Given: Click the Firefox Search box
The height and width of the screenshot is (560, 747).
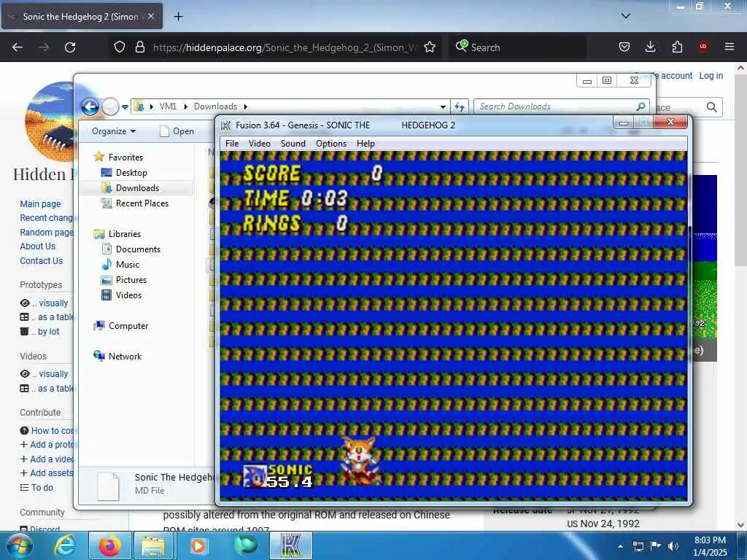Looking at the screenshot, I should 517,47.
